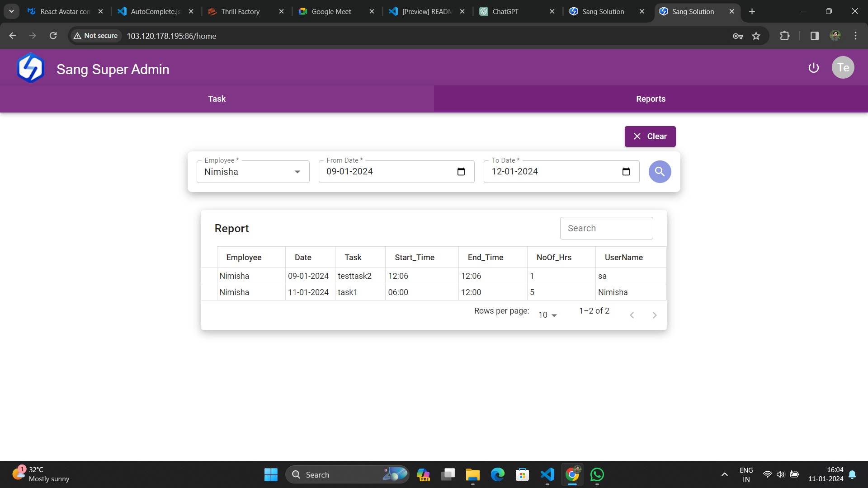Expand the Employee dropdown
The image size is (868, 488).
point(297,172)
